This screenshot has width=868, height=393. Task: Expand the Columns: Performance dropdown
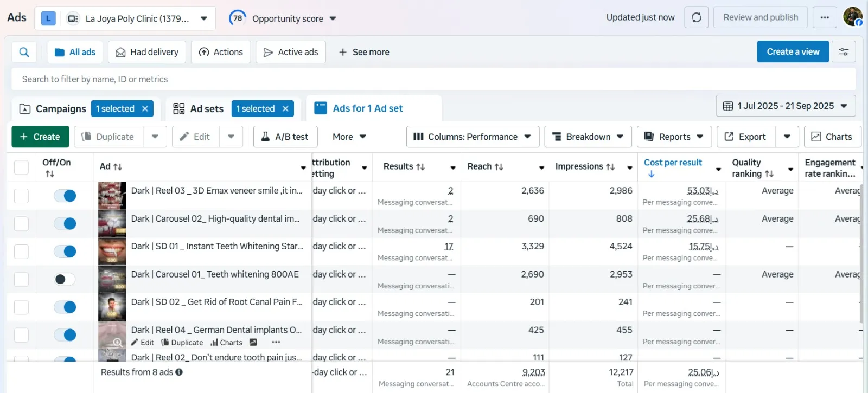[x=472, y=137]
